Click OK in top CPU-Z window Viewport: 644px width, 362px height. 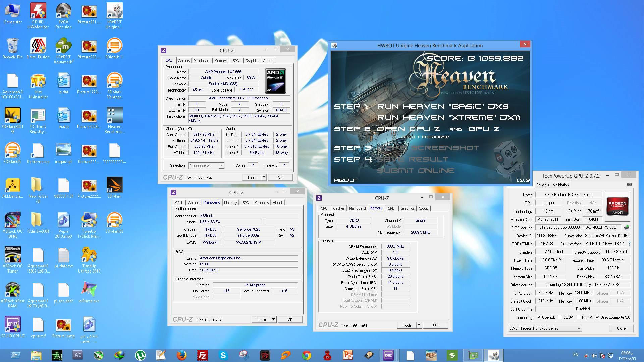click(280, 177)
